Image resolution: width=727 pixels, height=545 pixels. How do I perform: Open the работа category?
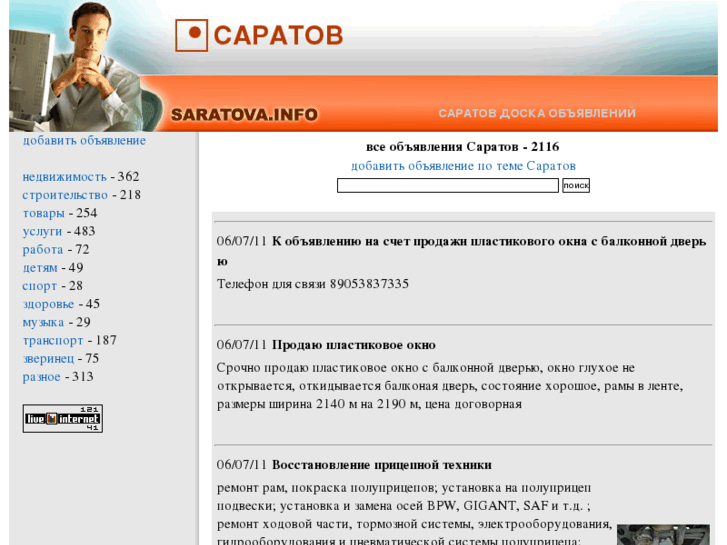[43, 250]
